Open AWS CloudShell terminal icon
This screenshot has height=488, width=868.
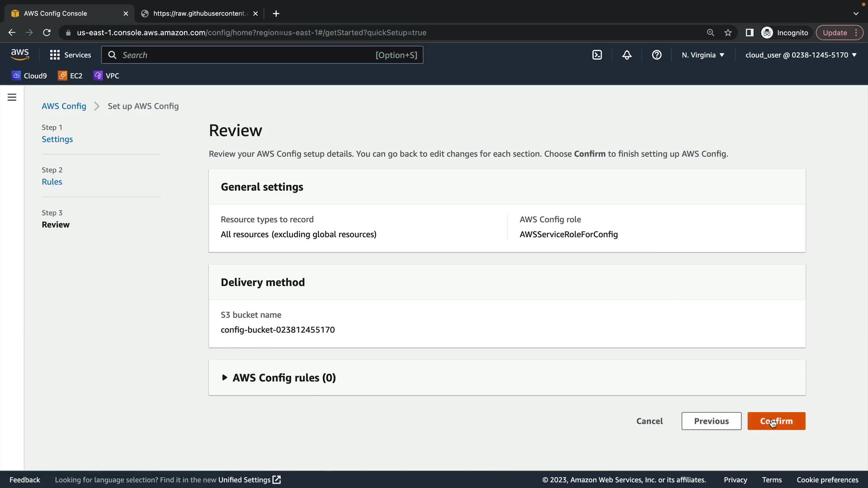click(597, 55)
